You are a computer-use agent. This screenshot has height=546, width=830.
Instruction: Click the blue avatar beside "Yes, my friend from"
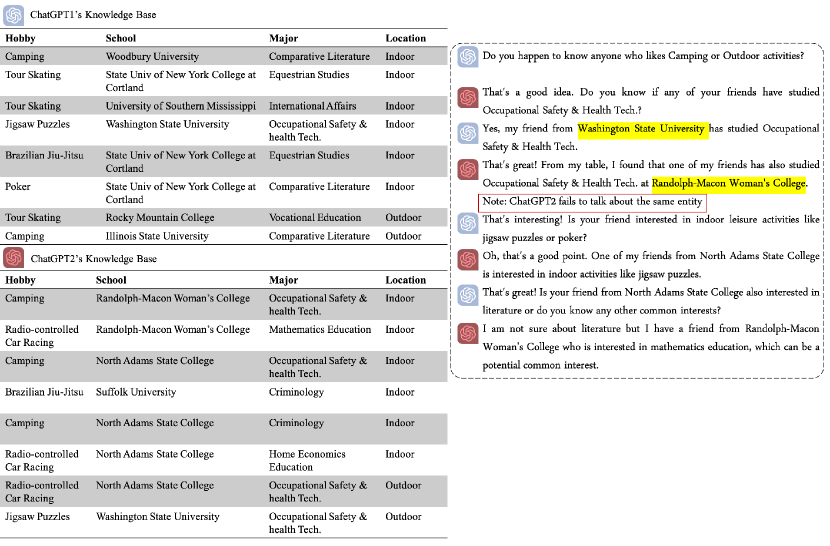468,133
